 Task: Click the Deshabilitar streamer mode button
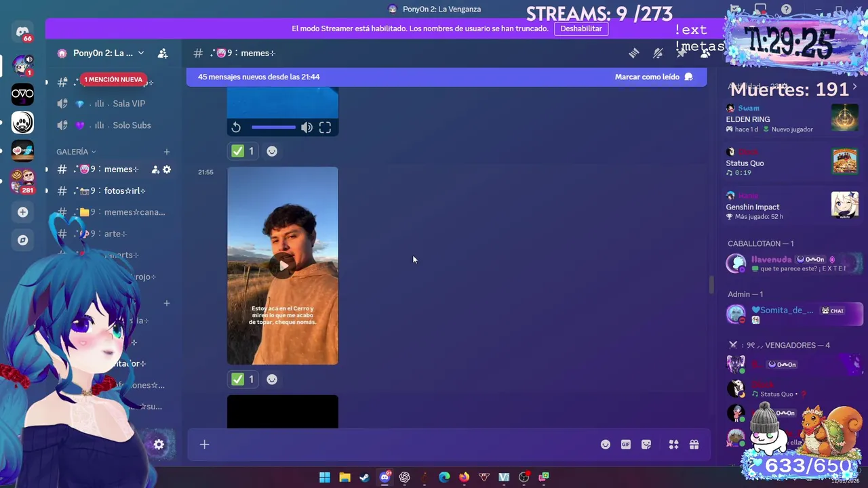pyautogui.click(x=581, y=28)
